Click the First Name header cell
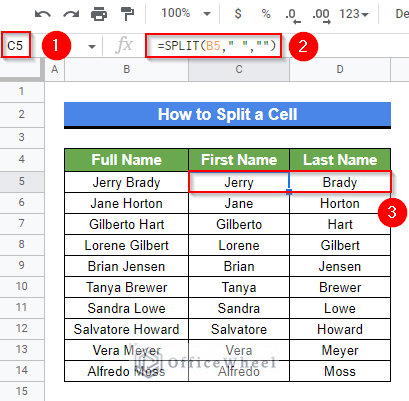409x401 pixels. 239,160
